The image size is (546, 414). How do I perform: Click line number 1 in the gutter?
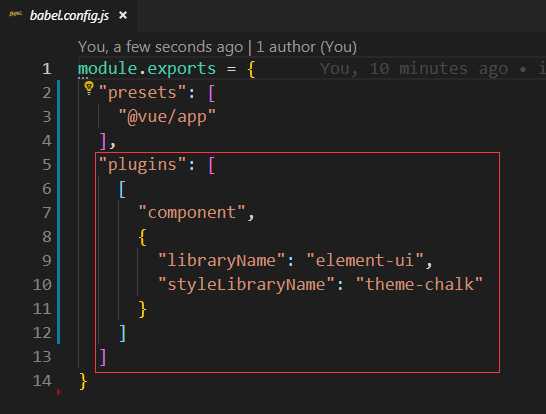click(47, 69)
